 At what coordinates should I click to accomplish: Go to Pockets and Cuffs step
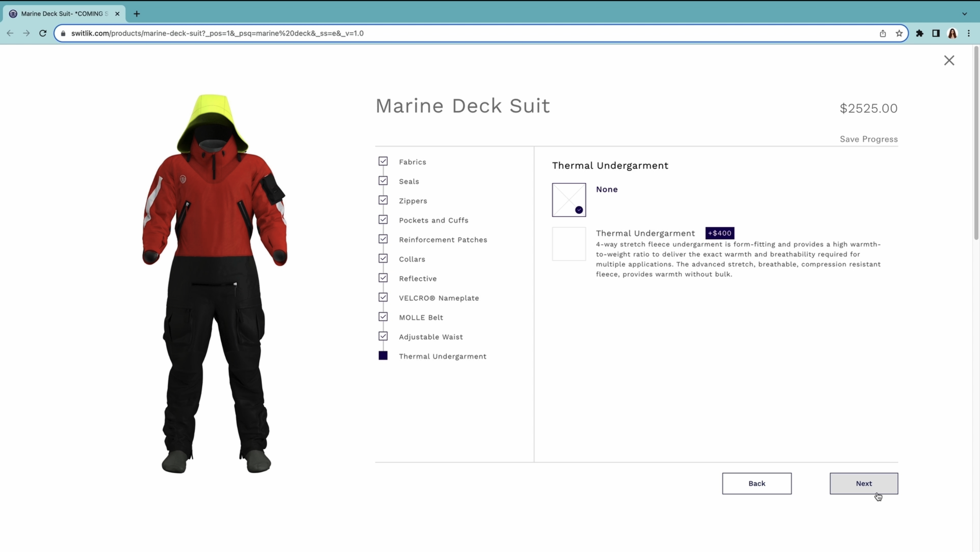(433, 220)
